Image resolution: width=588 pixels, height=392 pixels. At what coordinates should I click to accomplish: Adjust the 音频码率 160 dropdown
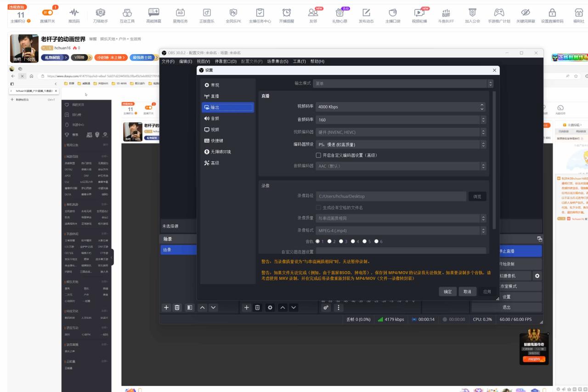pyautogui.click(x=401, y=120)
